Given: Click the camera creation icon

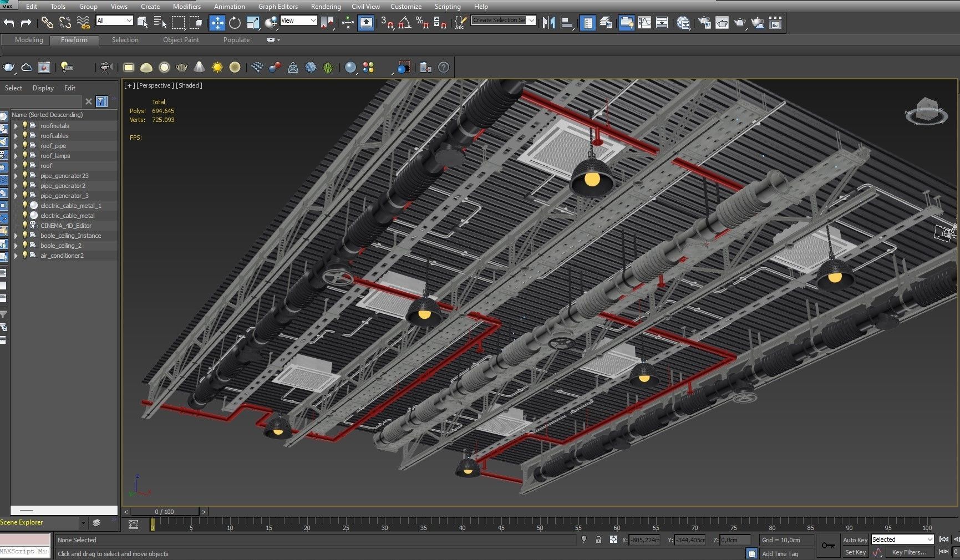Looking at the screenshot, I should pyautogui.click(x=106, y=68).
